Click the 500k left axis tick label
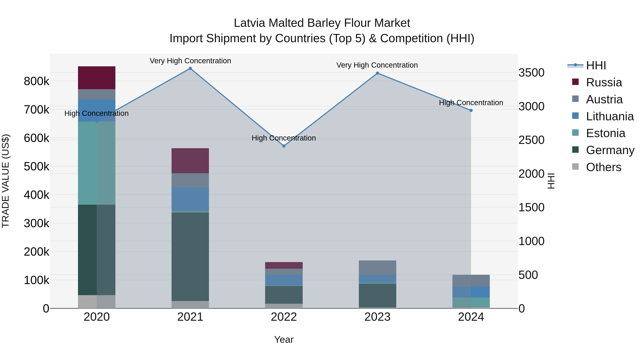The height and width of the screenshot is (362, 644). tap(36, 166)
